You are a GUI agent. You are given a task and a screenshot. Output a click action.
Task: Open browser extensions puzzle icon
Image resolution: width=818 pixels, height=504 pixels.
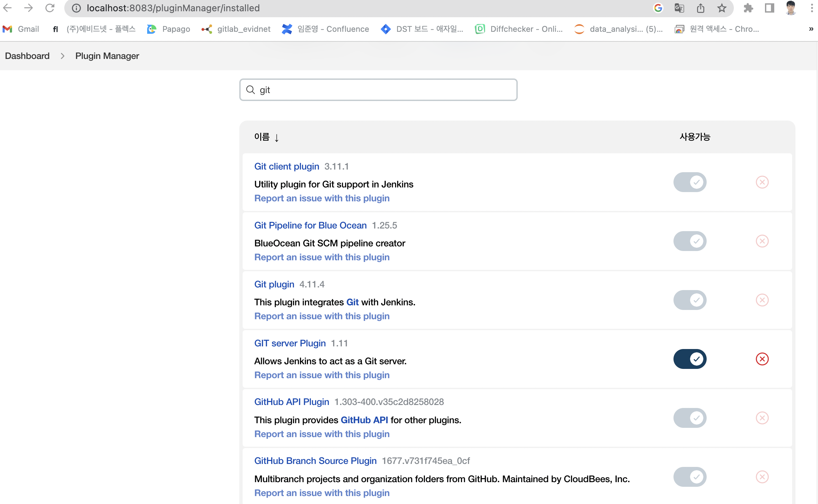(748, 8)
